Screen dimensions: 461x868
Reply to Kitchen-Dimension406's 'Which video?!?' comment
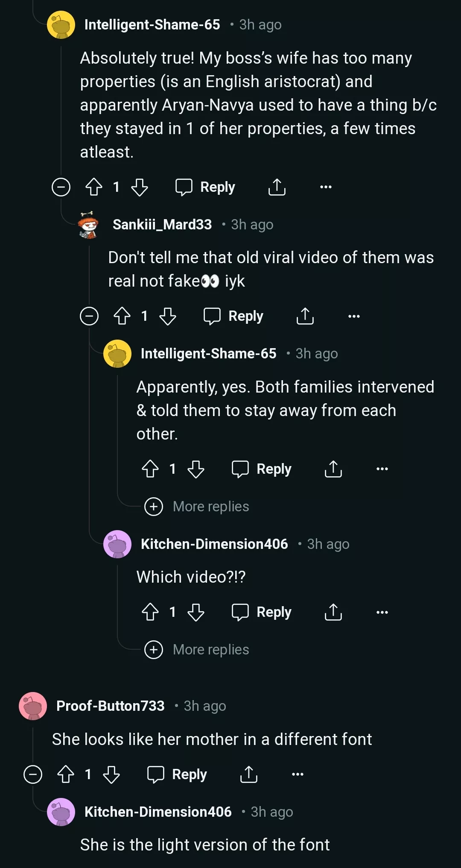pyautogui.click(x=262, y=612)
